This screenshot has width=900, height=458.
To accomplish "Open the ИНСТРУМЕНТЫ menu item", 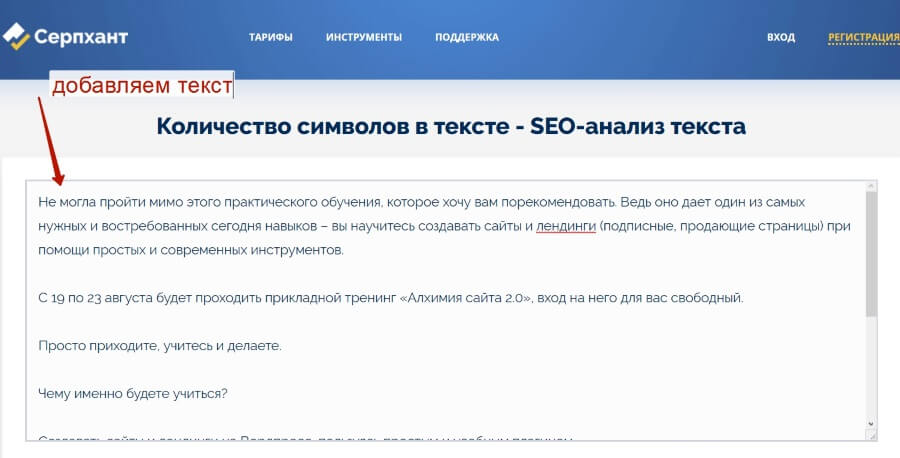I will 364,38.
